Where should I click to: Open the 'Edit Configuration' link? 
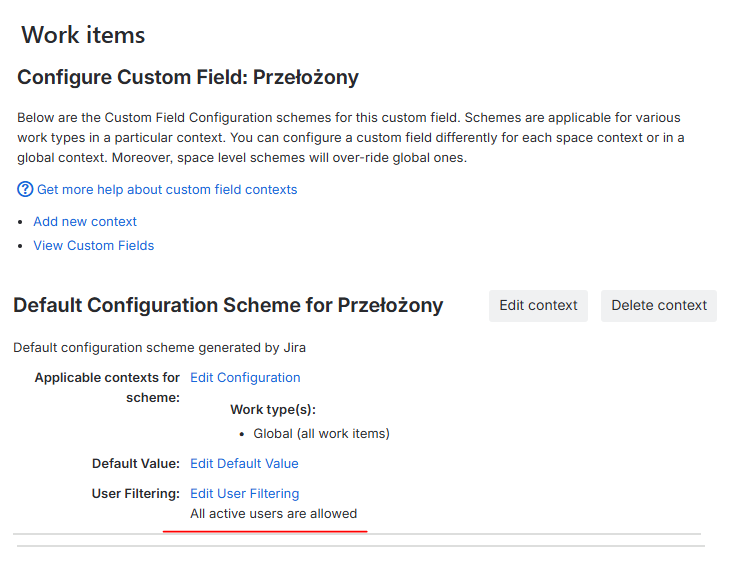[245, 377]
